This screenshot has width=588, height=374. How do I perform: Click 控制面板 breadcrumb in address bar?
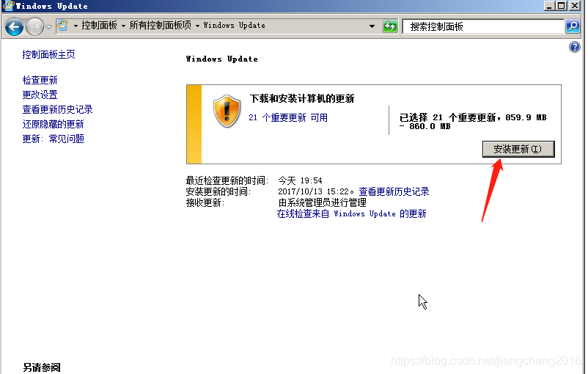[x=100, y=25]
